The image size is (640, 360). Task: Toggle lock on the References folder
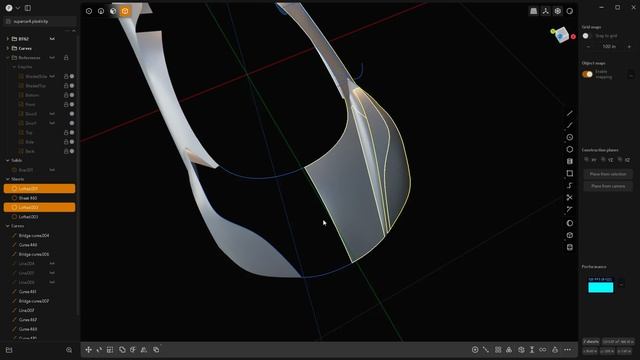click(x=66, y=58)
